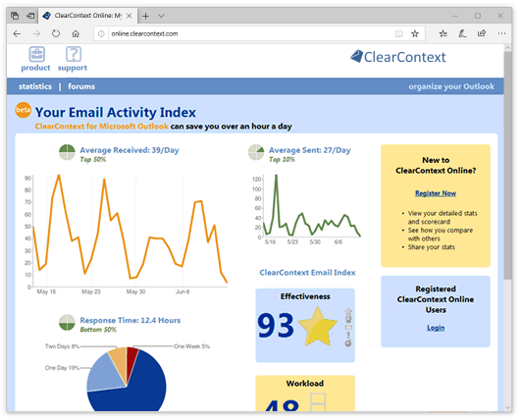Click the green sent emails line chart
Viewport: 522px width, 420px height.
pyautogui.click(x=312, y=206)
